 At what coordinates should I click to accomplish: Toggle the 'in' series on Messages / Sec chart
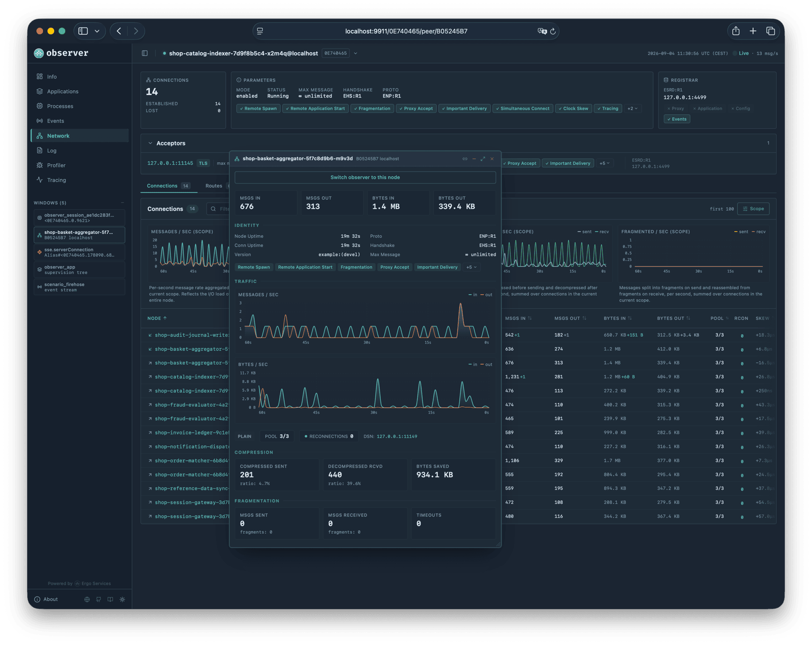(x=473, y=295)
